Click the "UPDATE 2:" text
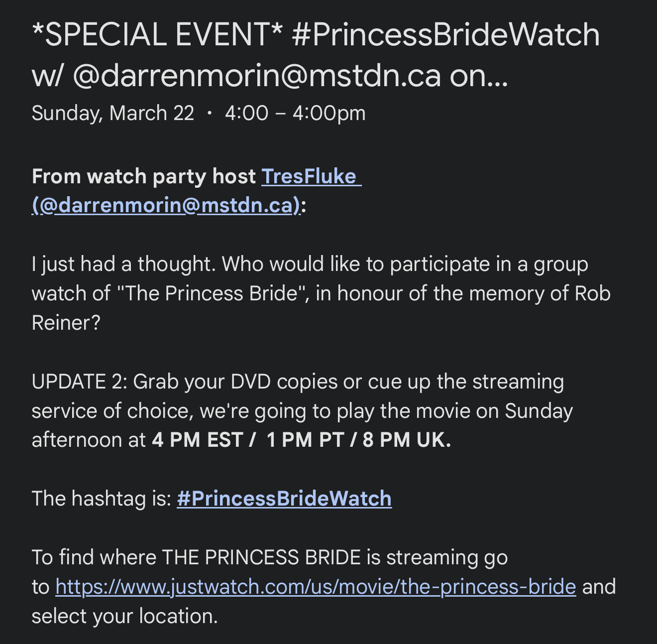Viewport: 657px width, 644px height. [x=80, y=382]
